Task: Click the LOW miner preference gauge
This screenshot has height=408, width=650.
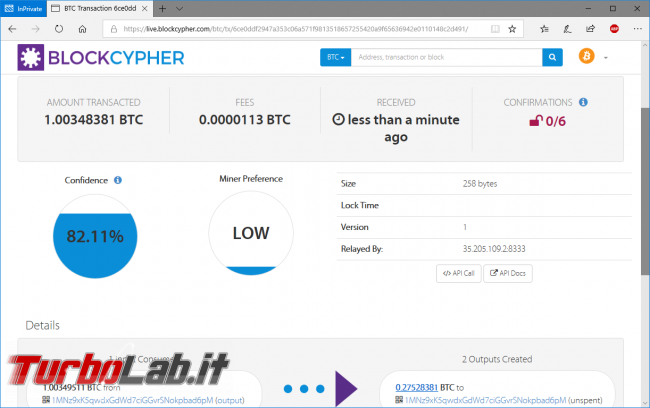Action: [x=251, y=233]
